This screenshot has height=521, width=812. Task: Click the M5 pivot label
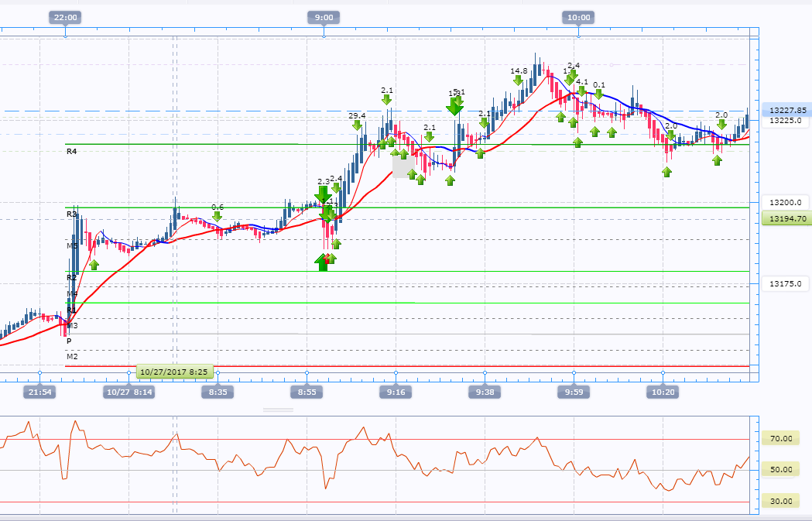[72, 245]
